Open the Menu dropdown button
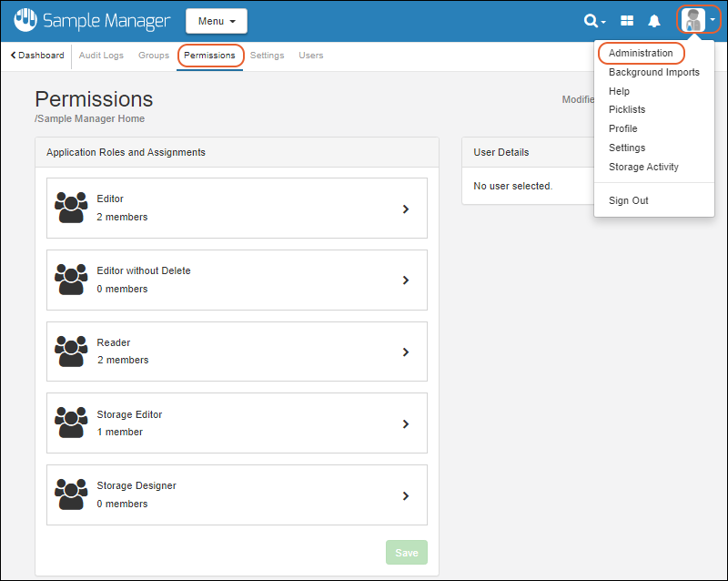The width and height of the screenshot is (728, 581). [x=216, y=21]
